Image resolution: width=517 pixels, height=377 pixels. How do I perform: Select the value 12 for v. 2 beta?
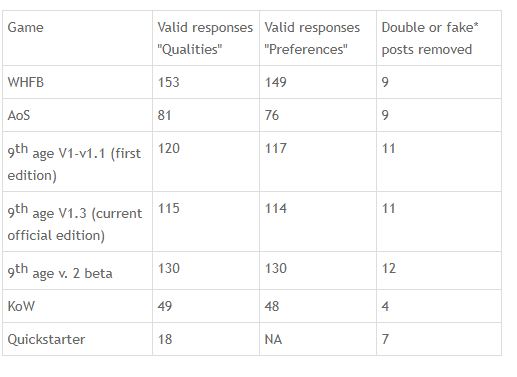[x=389, y=268]
